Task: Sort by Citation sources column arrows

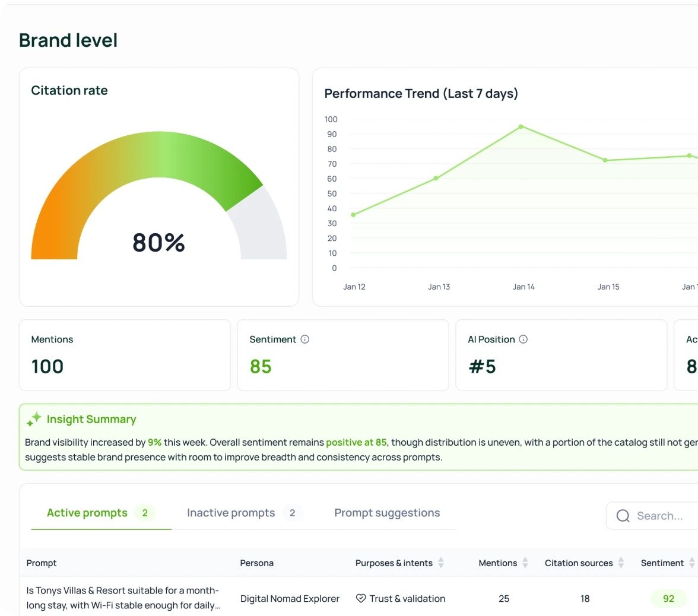Action: (621, 563)
